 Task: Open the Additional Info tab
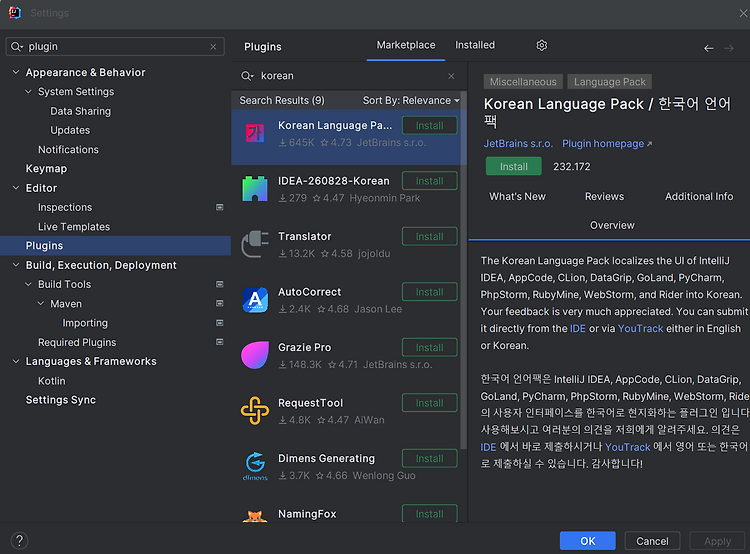tap(699, 197)
